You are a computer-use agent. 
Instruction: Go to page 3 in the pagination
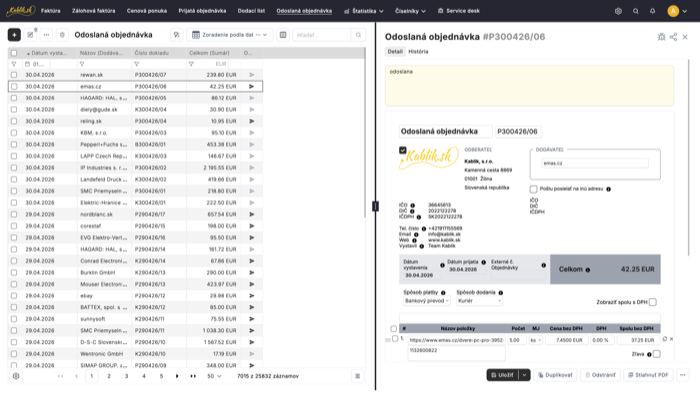[126, 376]
